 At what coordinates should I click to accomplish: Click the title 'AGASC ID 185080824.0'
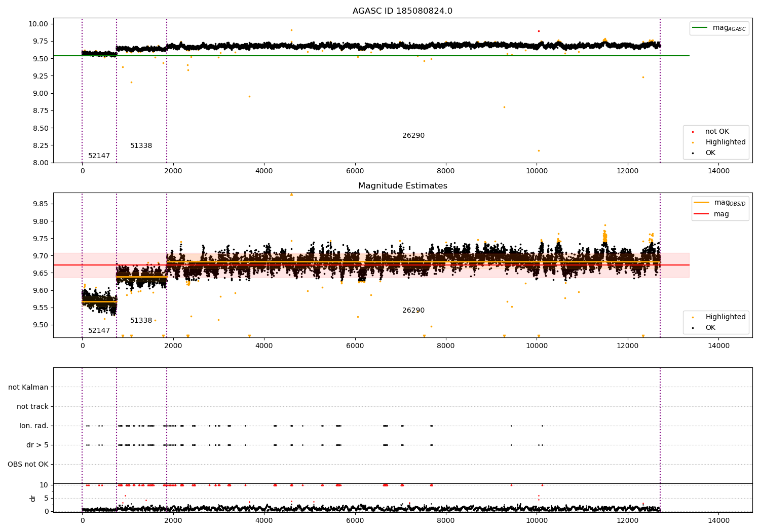click(x=402, y=11)
